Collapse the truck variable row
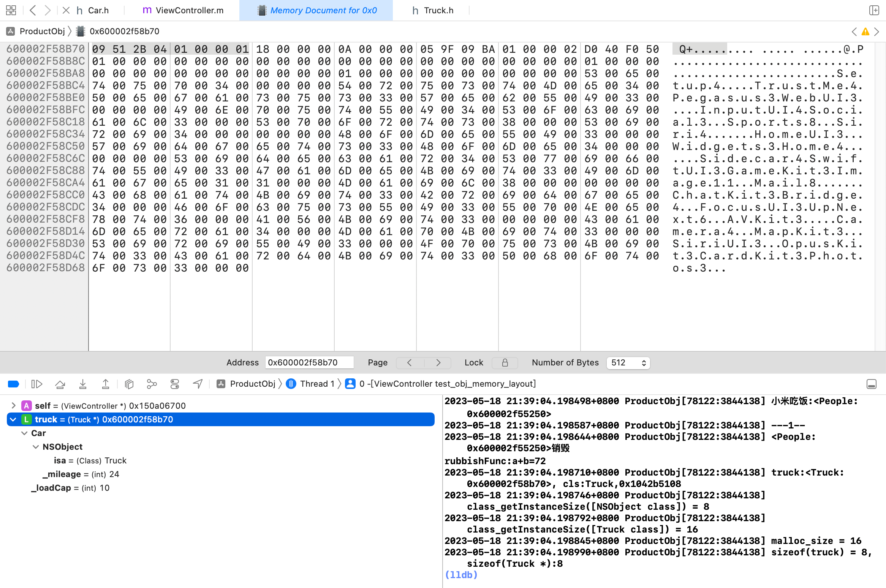Image resolution: width=886 pixels, height=588 pixels. click(x=13, y=419)
